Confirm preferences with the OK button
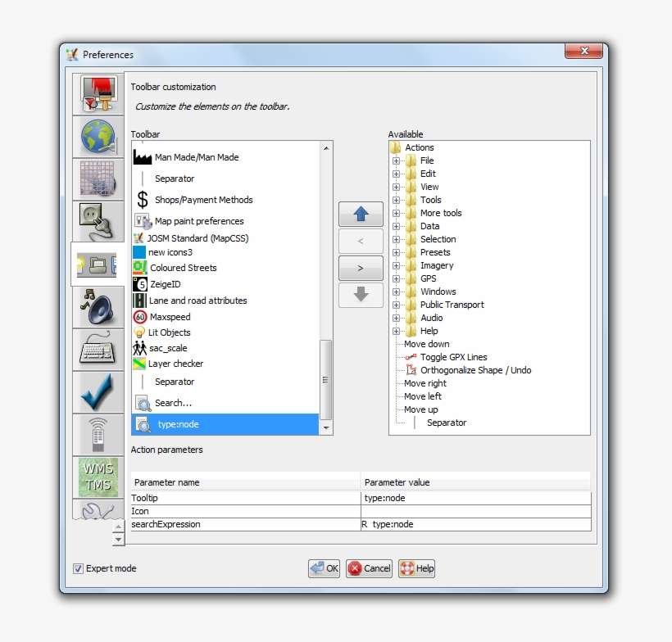The image size is (672, 642). [324, 568]
